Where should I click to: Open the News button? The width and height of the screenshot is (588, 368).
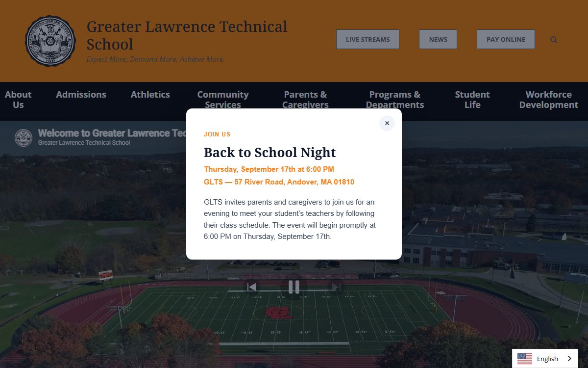pos(438,39)
